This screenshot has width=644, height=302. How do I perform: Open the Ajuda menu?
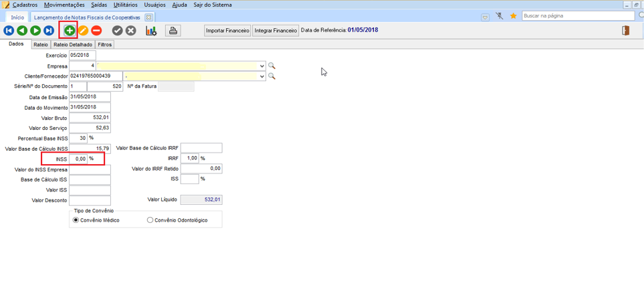coord(179,5)
